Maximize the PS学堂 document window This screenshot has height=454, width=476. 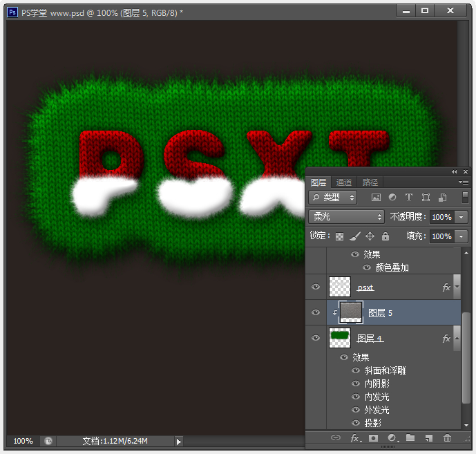pyautogui.click(x=425, y=11)
